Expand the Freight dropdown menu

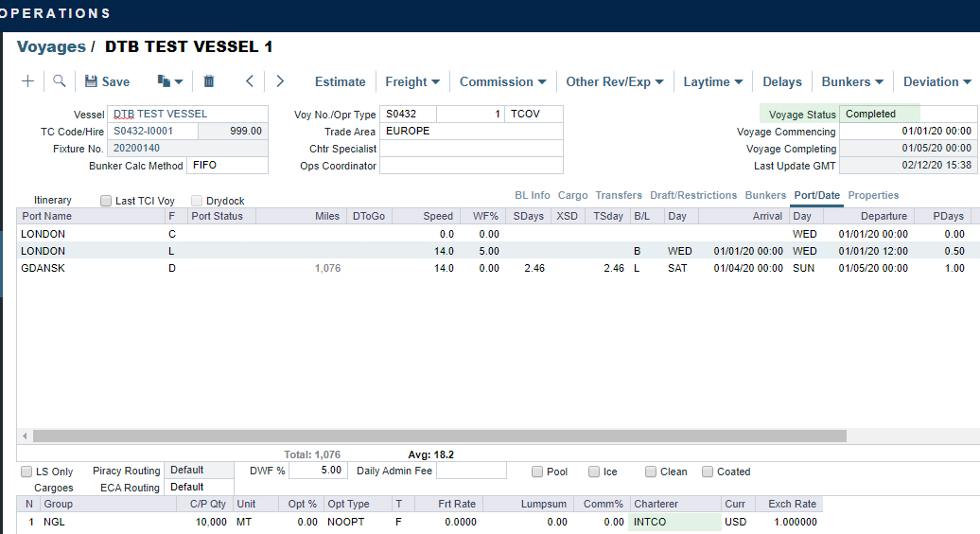click(x=412, y=81)
